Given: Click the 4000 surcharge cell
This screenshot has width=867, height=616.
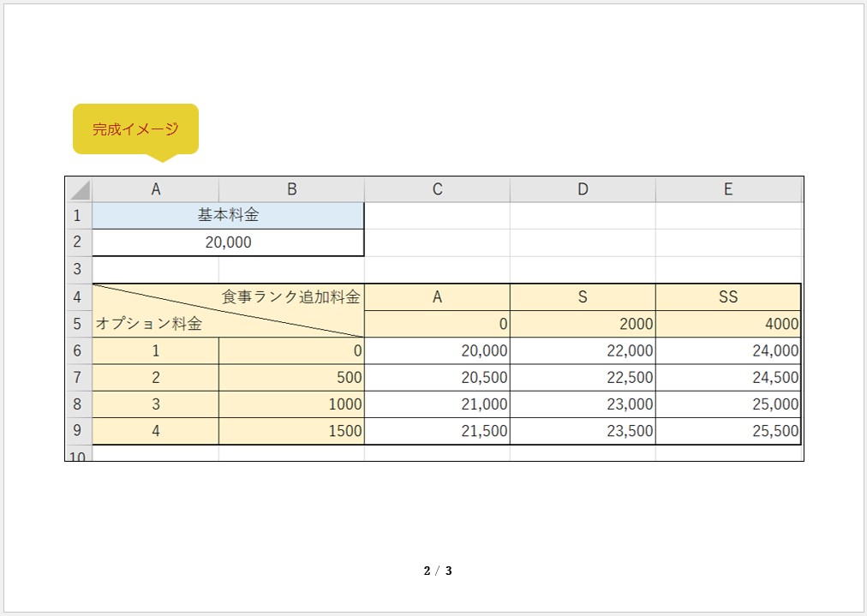Looking at the screenshot, I should [x=728, y=324].
